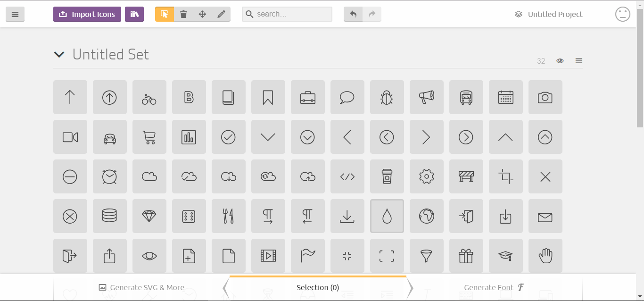Select the funnel filter icon

pyautogui.click(x=427, y=256)
